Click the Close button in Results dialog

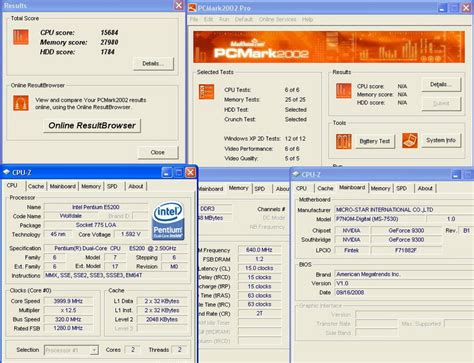[x=158, y=152]
